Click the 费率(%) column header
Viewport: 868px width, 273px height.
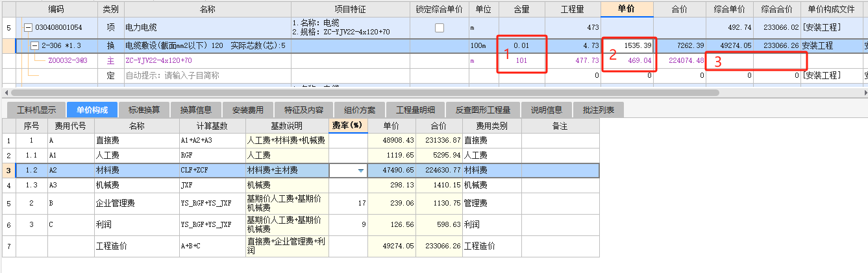click(x=348, y=125)
